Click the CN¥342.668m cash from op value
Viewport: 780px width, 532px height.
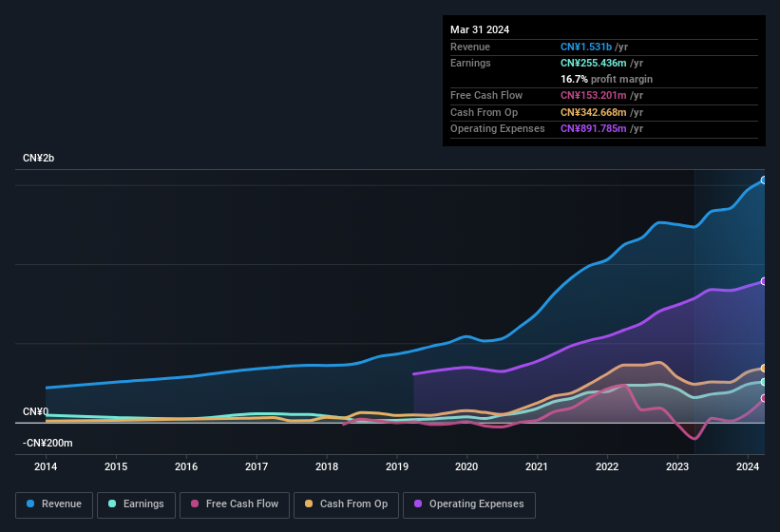click(593, 112)
